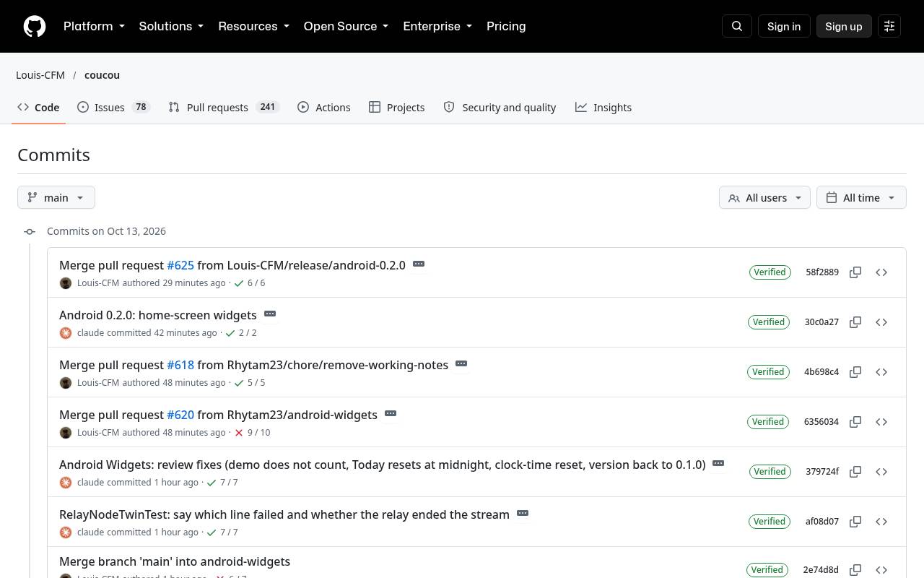Image resolution: width=924 pixels, height=578 pixels.
Task: Switch to the Pull requests tab
Action: (x=224, y=107)
